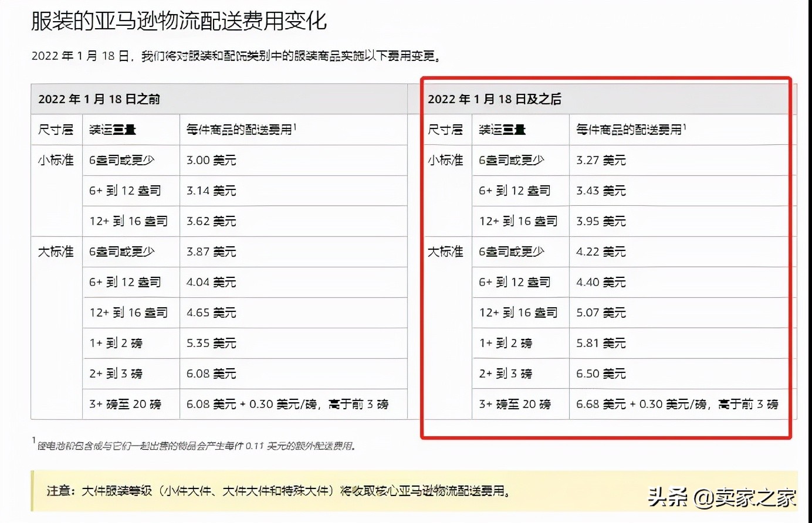Click 6盎司或更少 in the 4.22 美元 row
The height and width of the screenshot is (523, 812).
click(x=512, y=252)
